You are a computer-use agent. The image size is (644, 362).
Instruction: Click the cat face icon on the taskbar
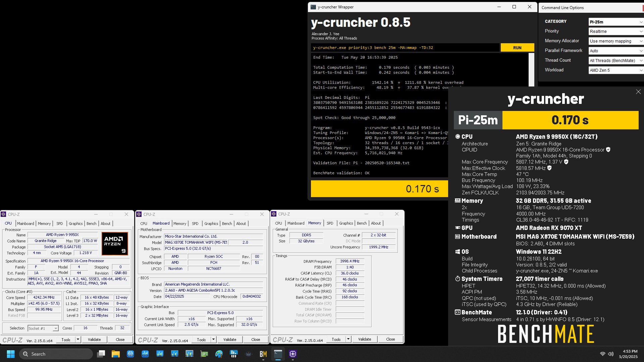pos(249,354)
